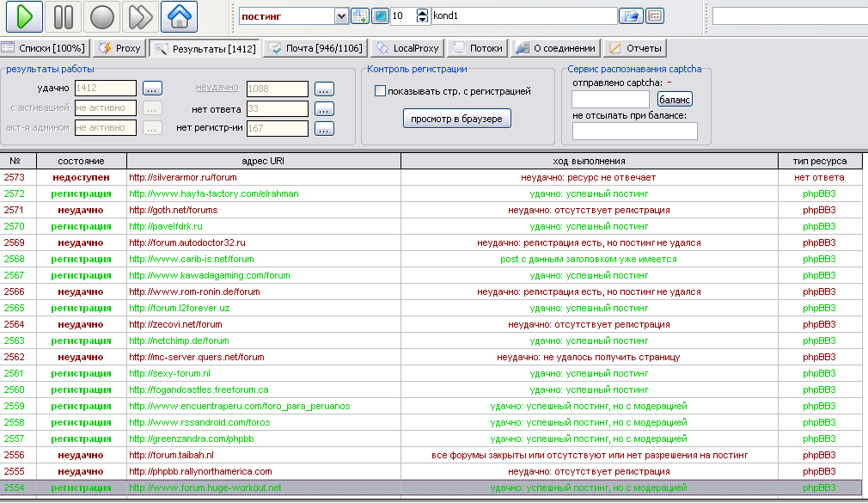Click the keyboard-like icon right of the folder icon
The height and width of the screenshot is (503, 868).
[x=654, y=15]
